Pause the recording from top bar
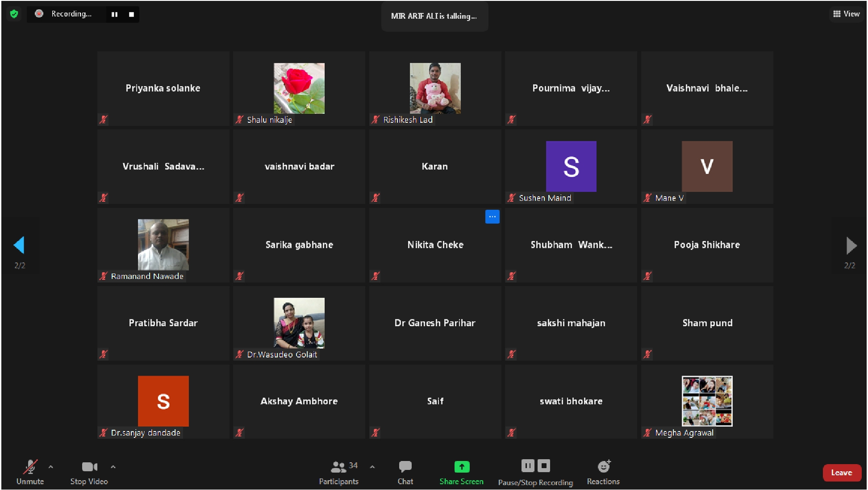This screenshot has height=490, width=868. 114,14
